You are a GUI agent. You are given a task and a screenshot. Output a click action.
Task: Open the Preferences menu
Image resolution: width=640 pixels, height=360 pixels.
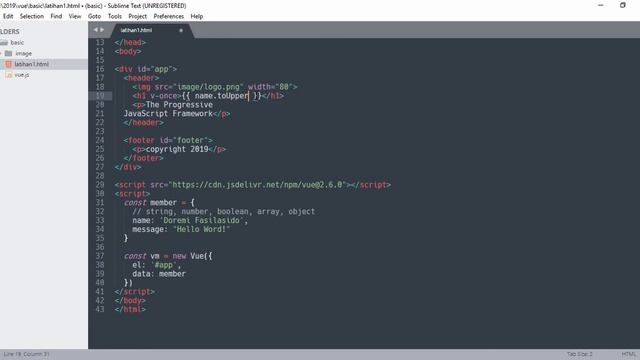(169, 16)
